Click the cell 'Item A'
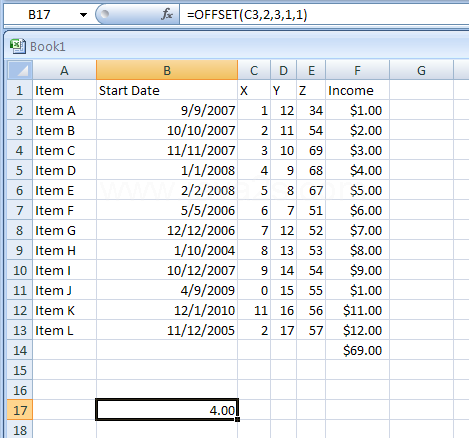Image resolution: width=469 pixels, height=438 pixels. pos(64,110)
